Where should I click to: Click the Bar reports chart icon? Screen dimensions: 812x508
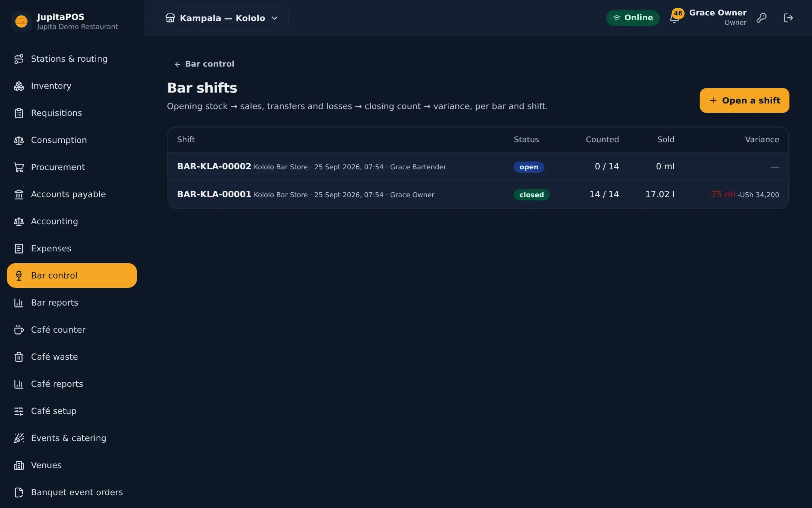19,303
